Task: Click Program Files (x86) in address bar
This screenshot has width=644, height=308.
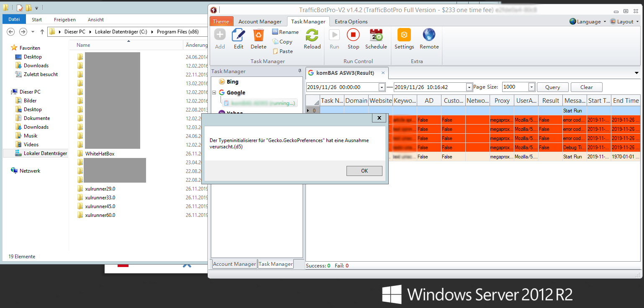Action: pyautogui.click(x=177, y=32)
